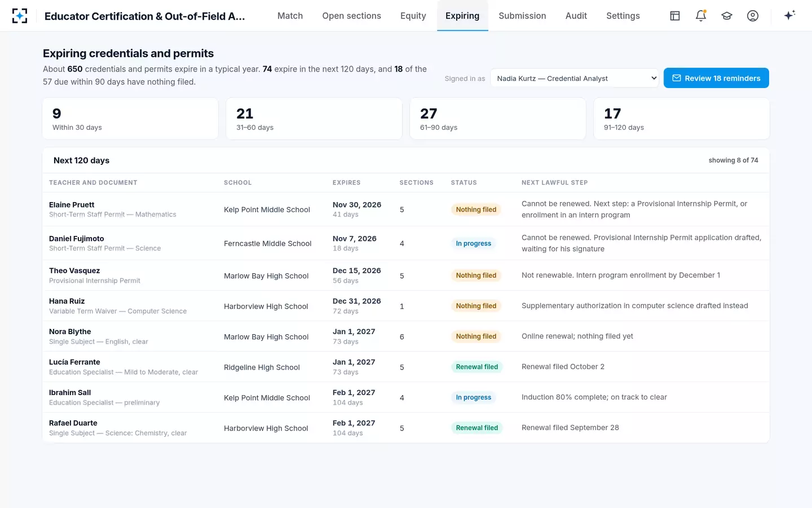Click the app logo icon

point(20,16)
